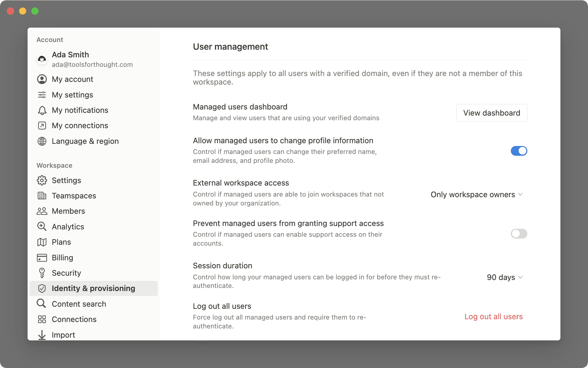Disable managed users changing profile information

519,151
